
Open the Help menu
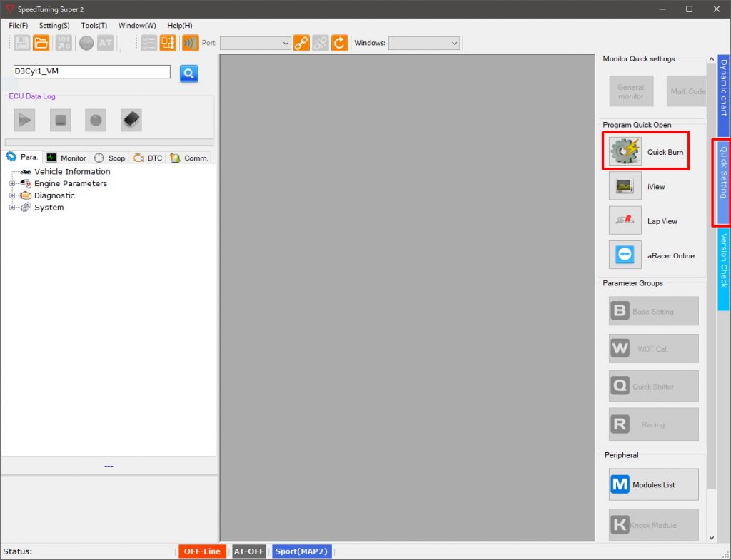(179, 26)
